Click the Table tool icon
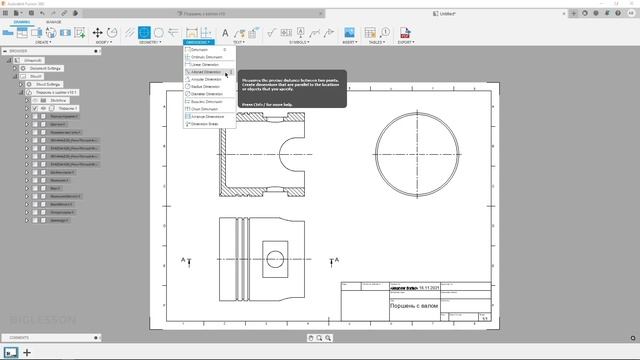The height and width of the screenshot is (360, 640). click(370, 33)
